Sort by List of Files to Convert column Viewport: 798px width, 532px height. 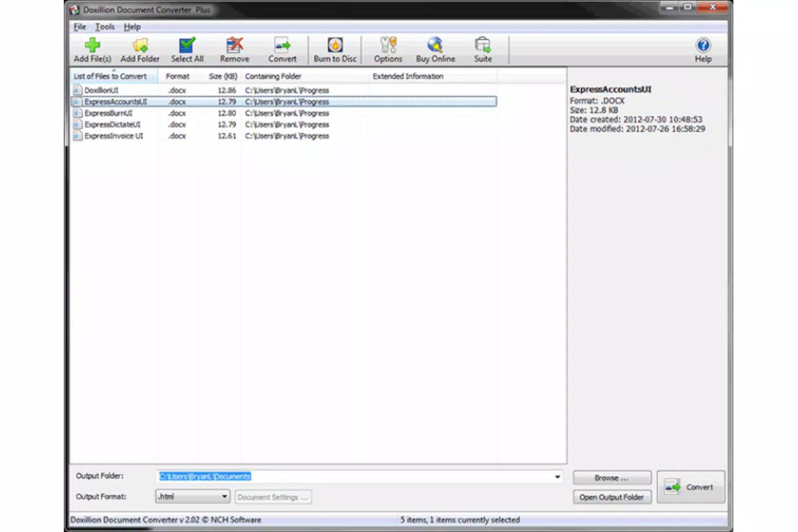pos(114,76)
